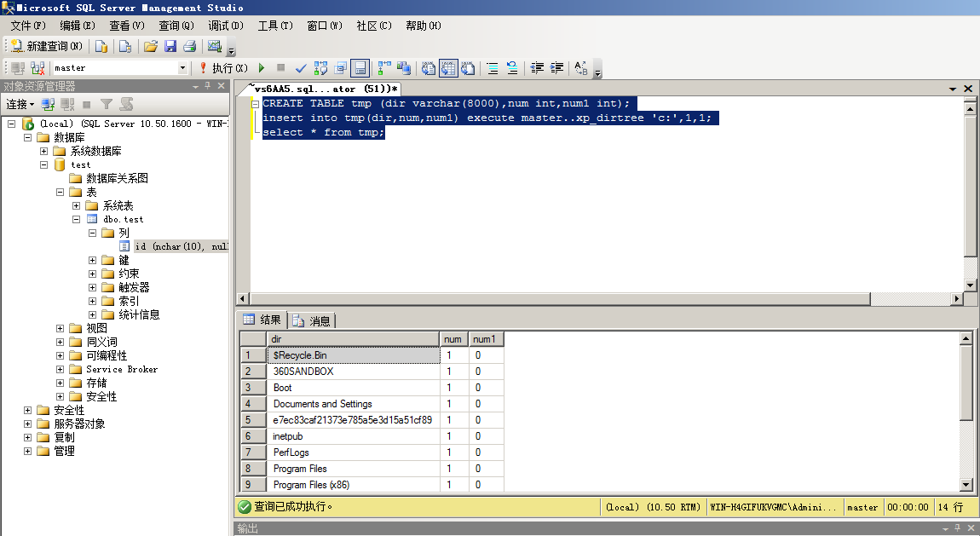Click the Object Explorer filter funnel icon
Screen dimensions: 980x536
[107, 104]
